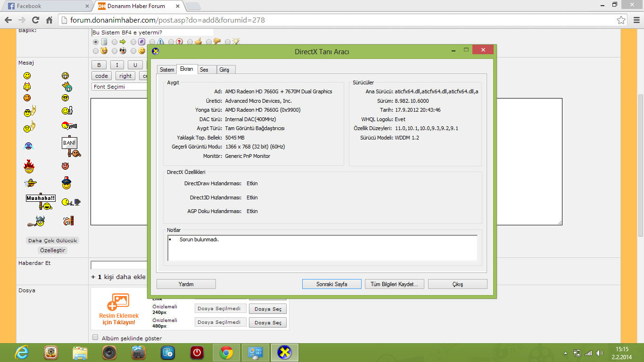Viewport: 644px width, 362px height.
Task: Insert the crying blue-face emoticon
Action: click(x=28, y=146)
